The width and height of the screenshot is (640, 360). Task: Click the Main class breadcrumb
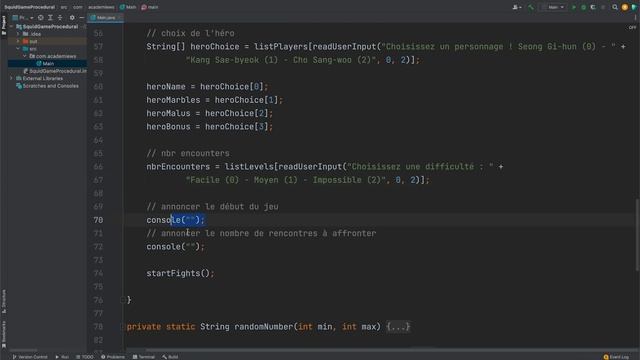pos(128,7)
